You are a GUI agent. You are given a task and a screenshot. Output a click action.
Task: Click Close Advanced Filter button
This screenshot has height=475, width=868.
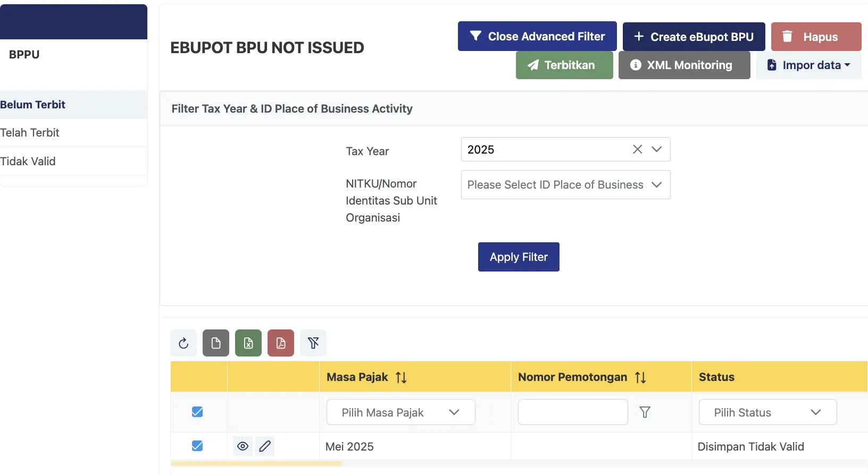(x=537, y=36)
